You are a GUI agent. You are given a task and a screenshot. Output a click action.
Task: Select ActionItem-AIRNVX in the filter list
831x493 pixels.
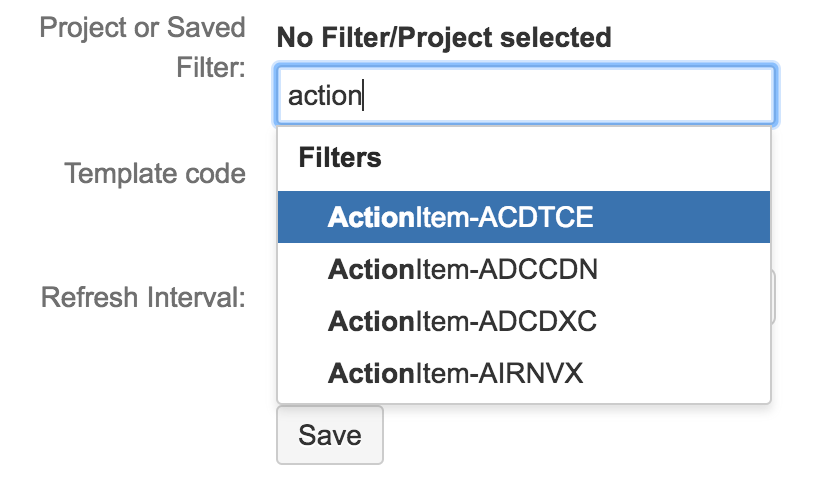(x=455, y=374)
